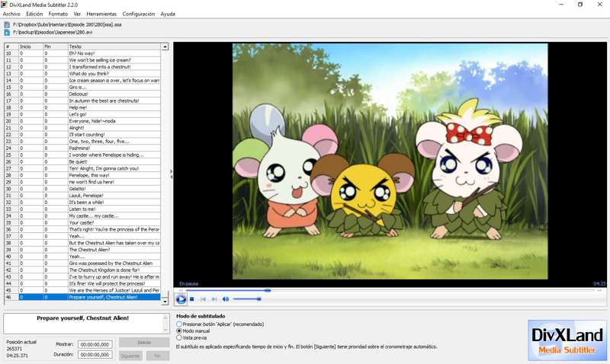Click the 'Fin' column header in the list

[56, 46]
